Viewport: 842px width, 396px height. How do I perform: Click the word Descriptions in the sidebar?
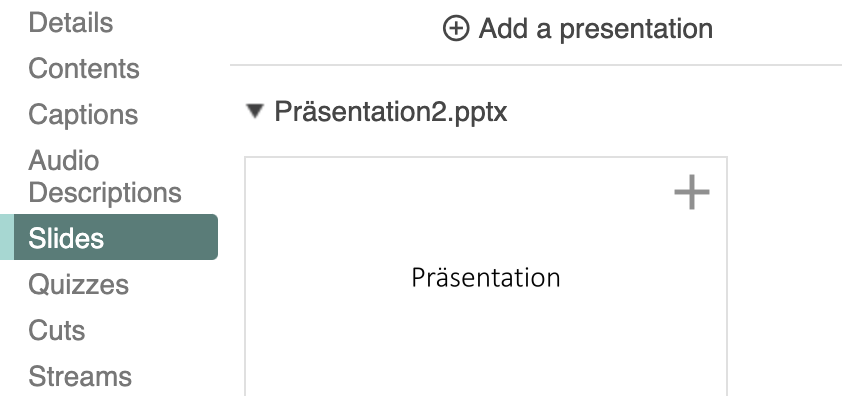pos(105,192)
